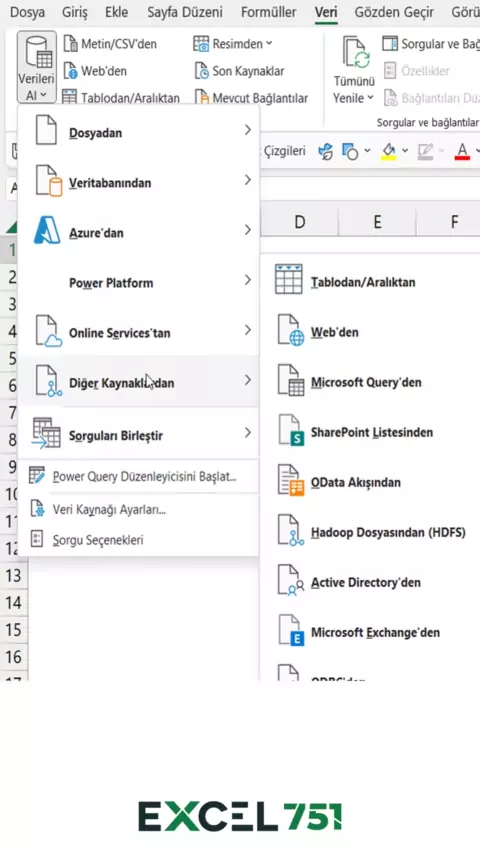480x854 pixels.
Task: Select row 15 header
Action: [x=13, y=630]
